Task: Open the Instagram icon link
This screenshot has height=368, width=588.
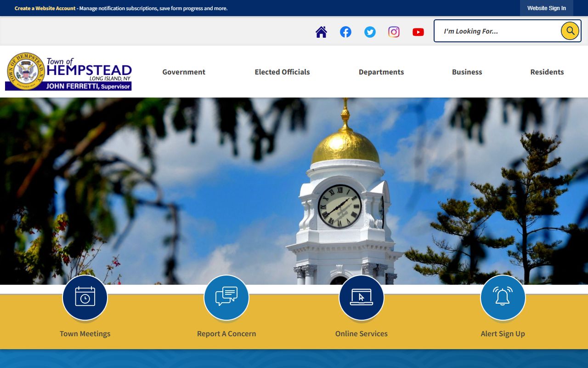Action: point(394,32)
